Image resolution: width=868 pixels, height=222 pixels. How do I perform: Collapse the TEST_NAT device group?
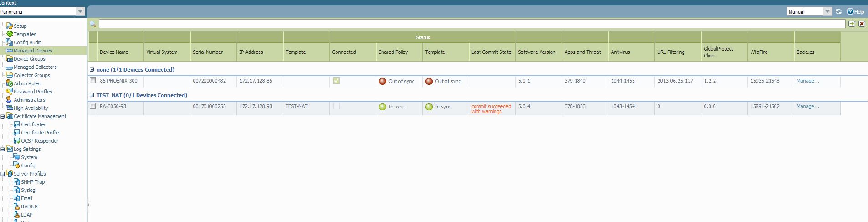pyautogui.click(x=92, y=95)
